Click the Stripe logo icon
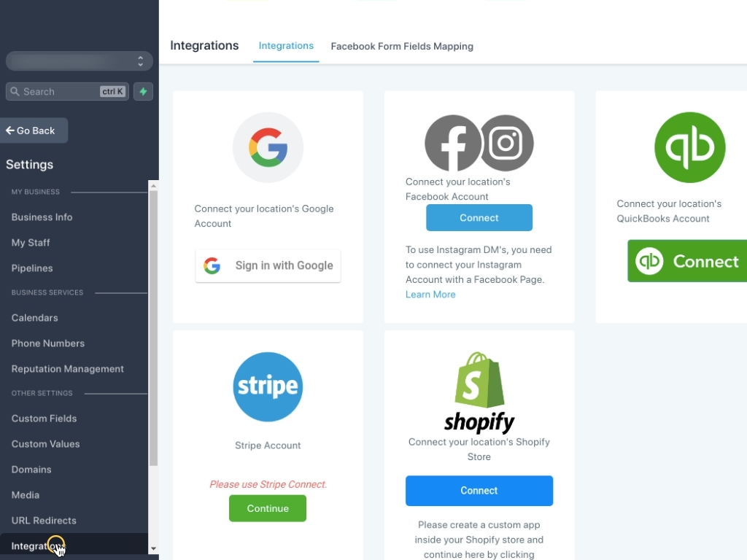This screenshot has height=560, width=747. [x=268, y=386]
